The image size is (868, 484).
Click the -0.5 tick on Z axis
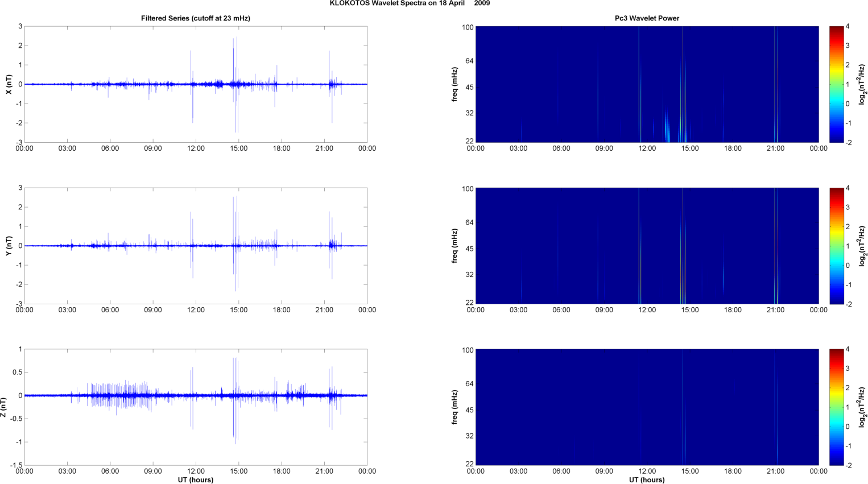coord(16,419)
